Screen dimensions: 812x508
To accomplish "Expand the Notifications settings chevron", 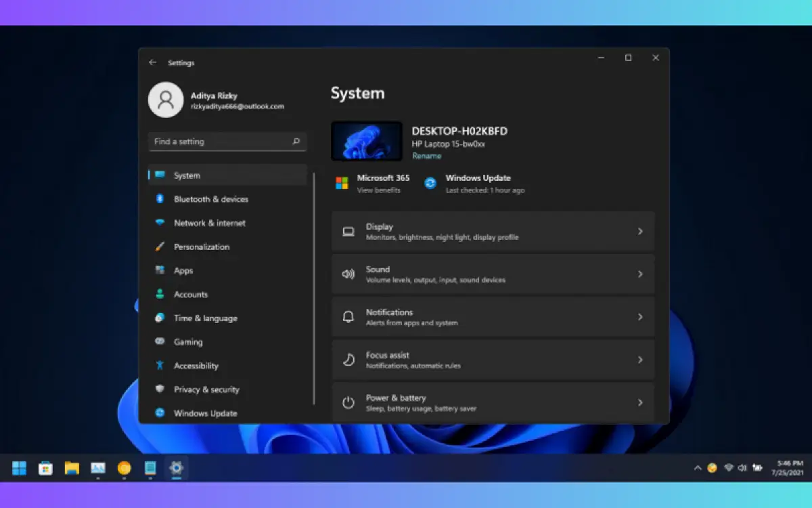I will (x=640, y=317).
